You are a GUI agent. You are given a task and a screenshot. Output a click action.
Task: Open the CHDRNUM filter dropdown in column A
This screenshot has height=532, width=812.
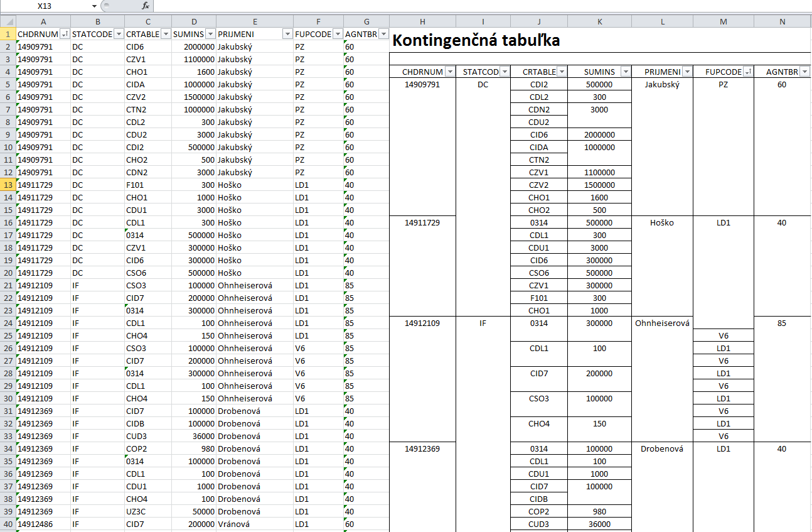click(x=65, y=34)
